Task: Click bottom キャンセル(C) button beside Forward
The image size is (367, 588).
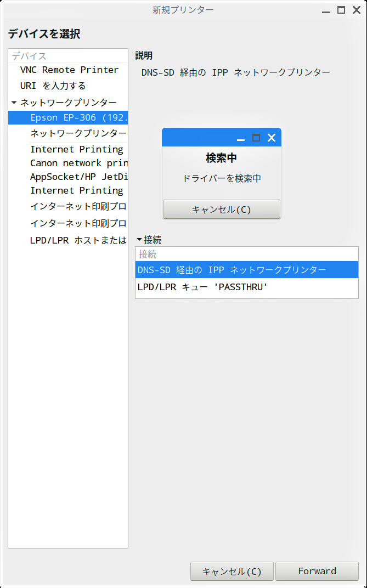Action: pyautogui.click(x=232, y=571)
